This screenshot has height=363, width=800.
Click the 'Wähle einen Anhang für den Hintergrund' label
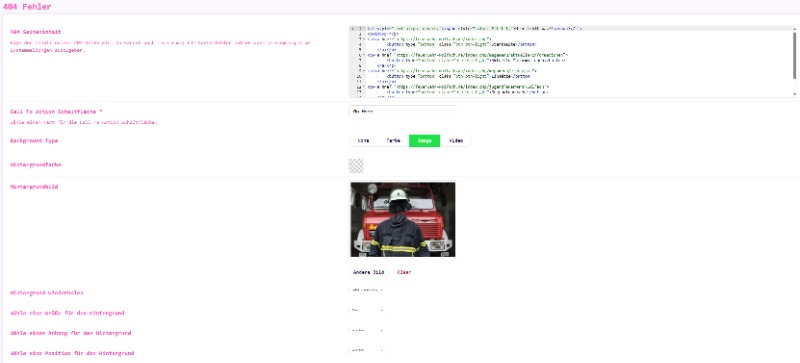[x=70, y=333]
